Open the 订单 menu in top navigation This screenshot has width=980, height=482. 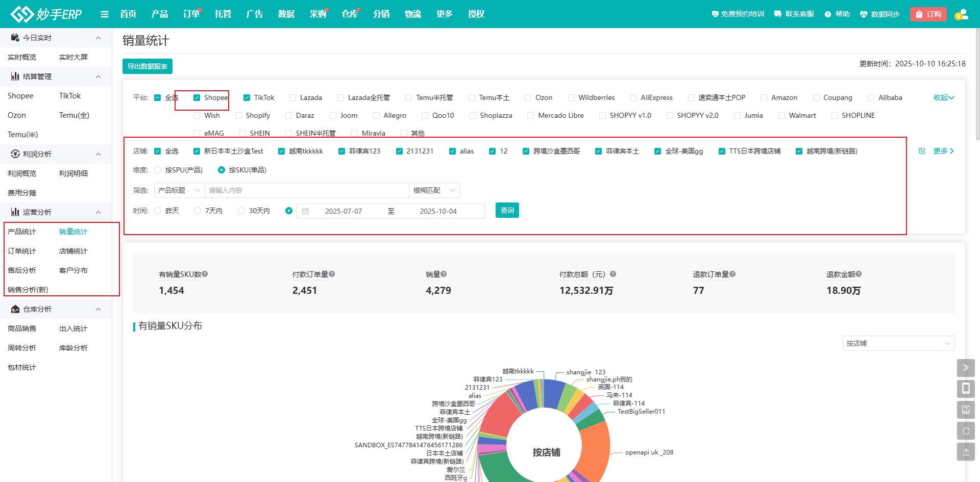pyautogui.click(x=191, y=14)
